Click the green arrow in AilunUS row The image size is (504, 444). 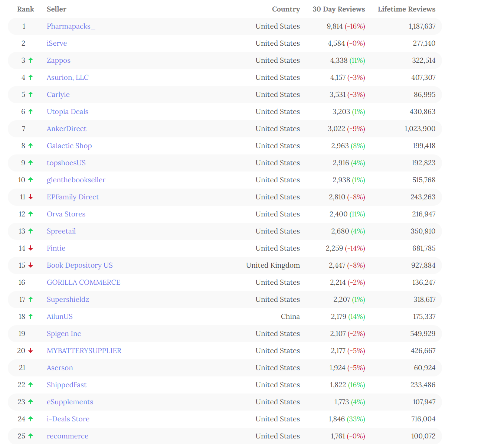click(31, 316)
